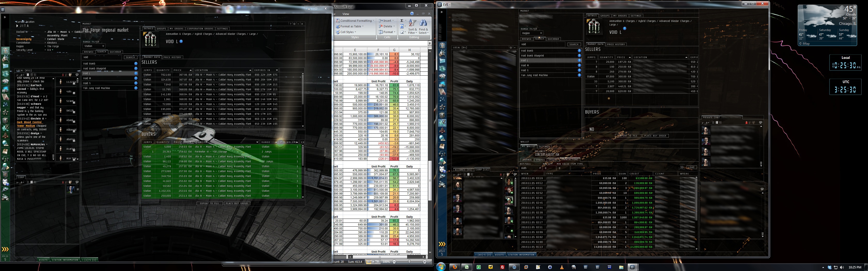This screenshot has width=868, height=271.
Task: Open the Station range filter dropdown
Action: 94,46
